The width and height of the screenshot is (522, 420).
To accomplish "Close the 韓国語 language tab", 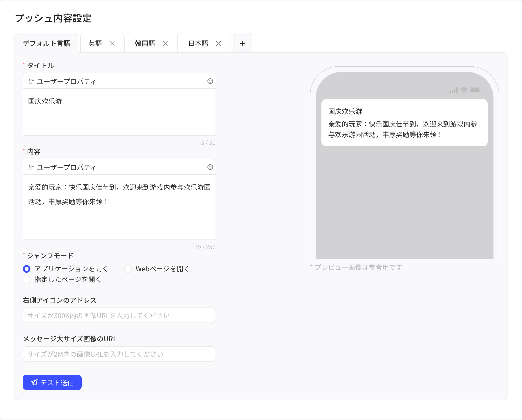I will 165,43.
